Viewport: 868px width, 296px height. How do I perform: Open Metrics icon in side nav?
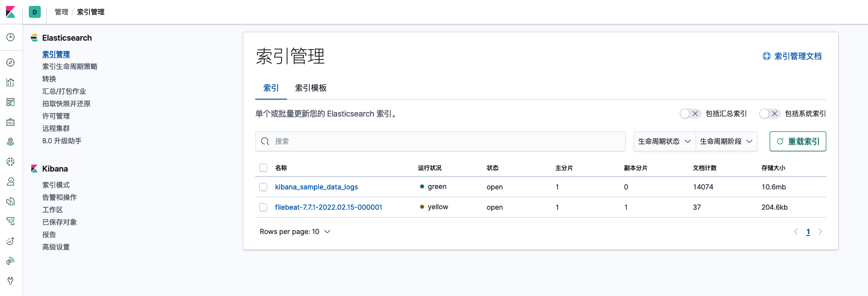(10, 181)
